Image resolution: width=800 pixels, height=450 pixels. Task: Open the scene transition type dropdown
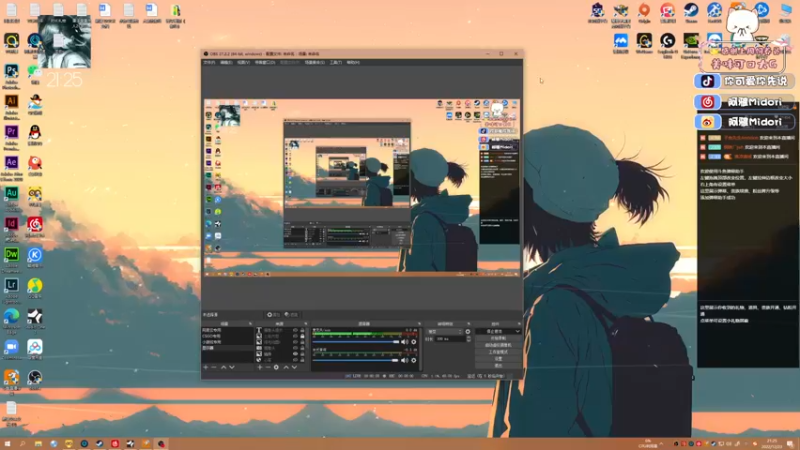444,332
